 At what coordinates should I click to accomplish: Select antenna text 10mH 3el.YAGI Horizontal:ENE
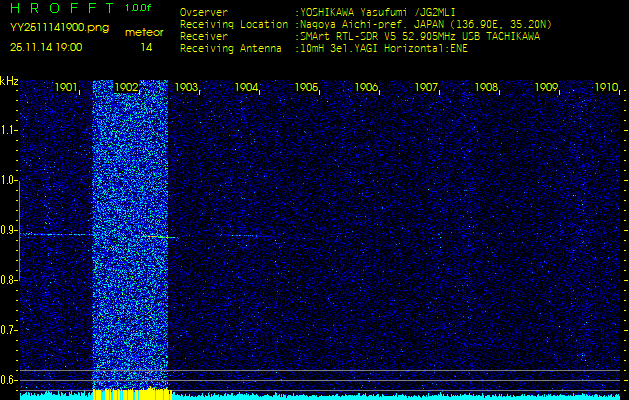point(384,49)
